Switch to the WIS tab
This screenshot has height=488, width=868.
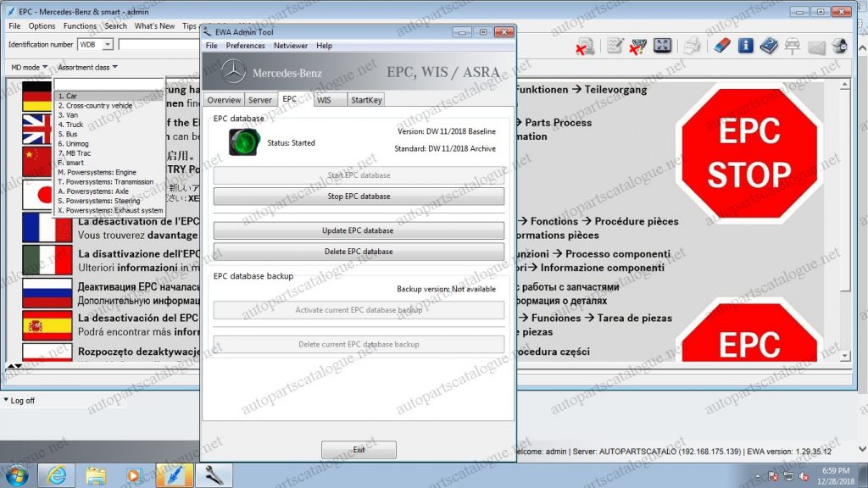click(x=331, y=100)
